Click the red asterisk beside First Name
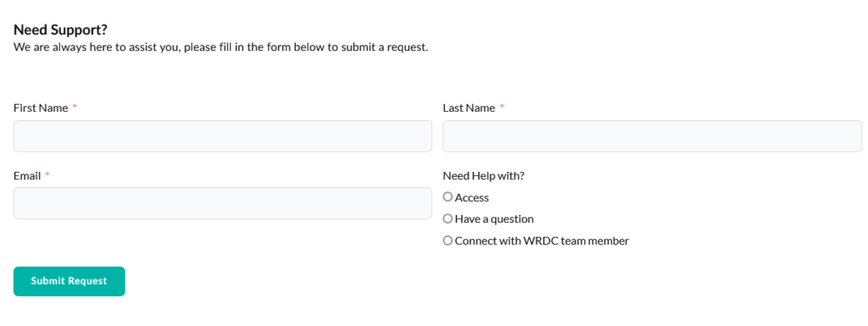 [x=75, y=106]
